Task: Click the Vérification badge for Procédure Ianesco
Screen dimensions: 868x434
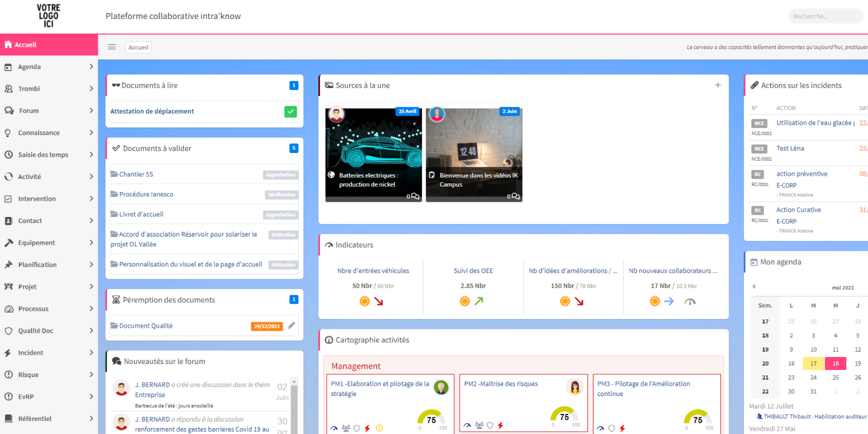Action: click(x=282, y=195)
